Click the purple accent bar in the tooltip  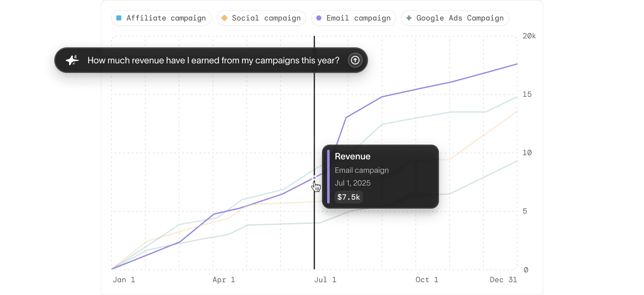[x=329, y=176]
